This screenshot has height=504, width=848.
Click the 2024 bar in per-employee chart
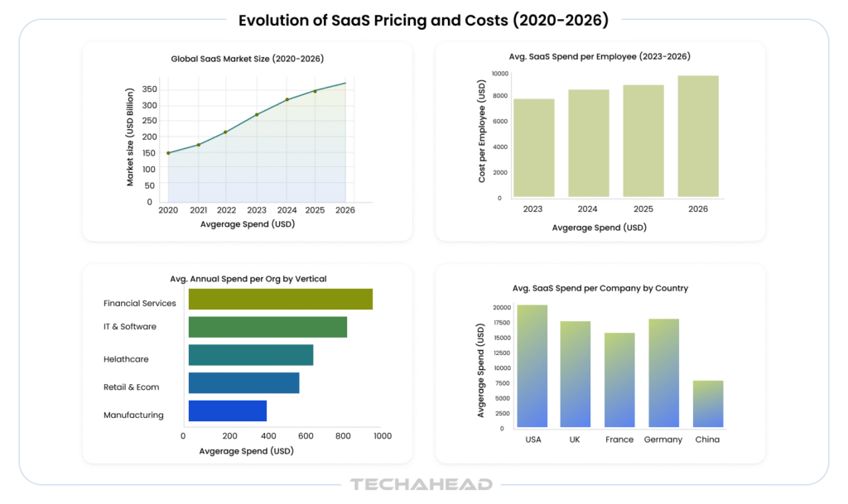pos(589,143)
